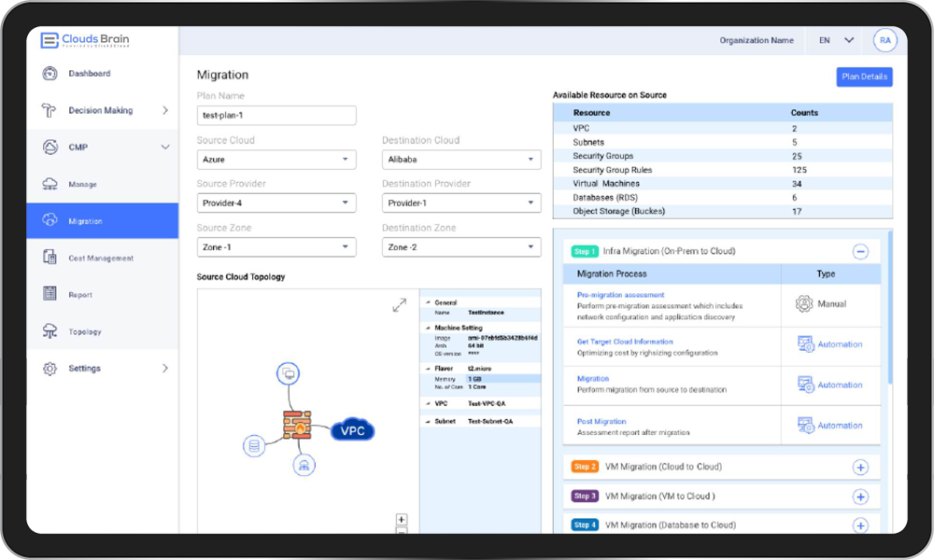This screenshot has height=560, width=934.
Task: Expand the Settings chevron
Action: (x=165, y=369)
